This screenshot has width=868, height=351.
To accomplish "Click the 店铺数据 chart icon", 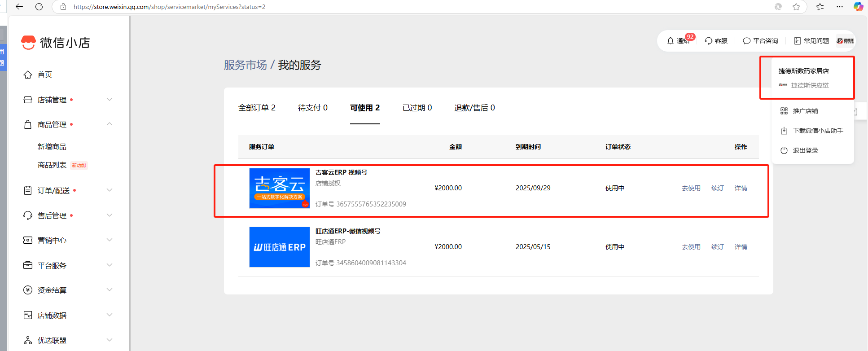I will coord(28,315).
